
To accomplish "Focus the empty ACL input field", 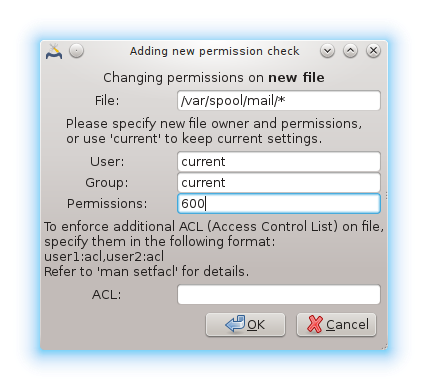I will click(279, 294).
